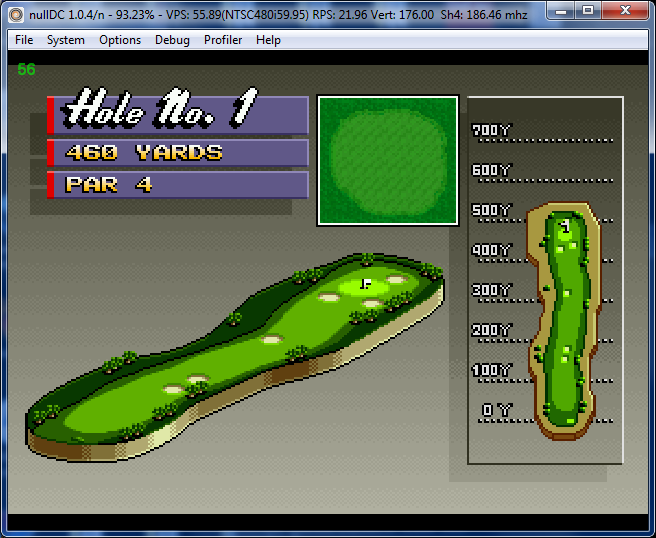
Task: Click the 700Y distance marker
Action: coord(491,130)
